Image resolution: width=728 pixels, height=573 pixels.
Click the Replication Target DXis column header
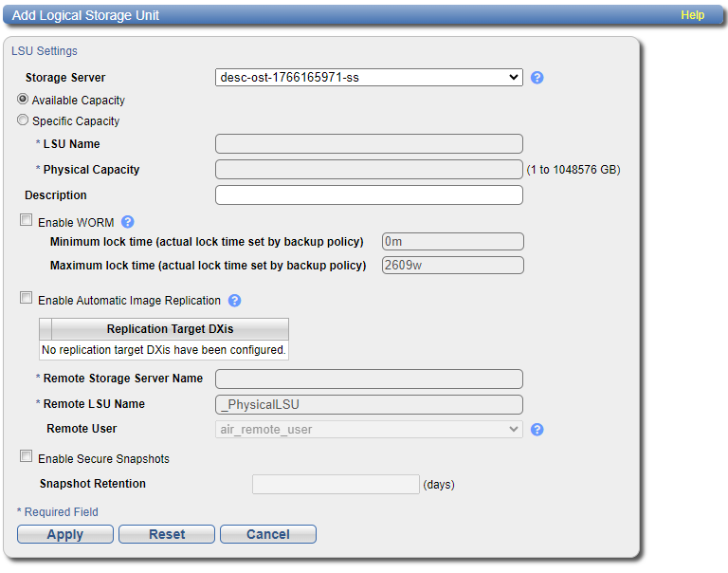click(x=170, y=329)
